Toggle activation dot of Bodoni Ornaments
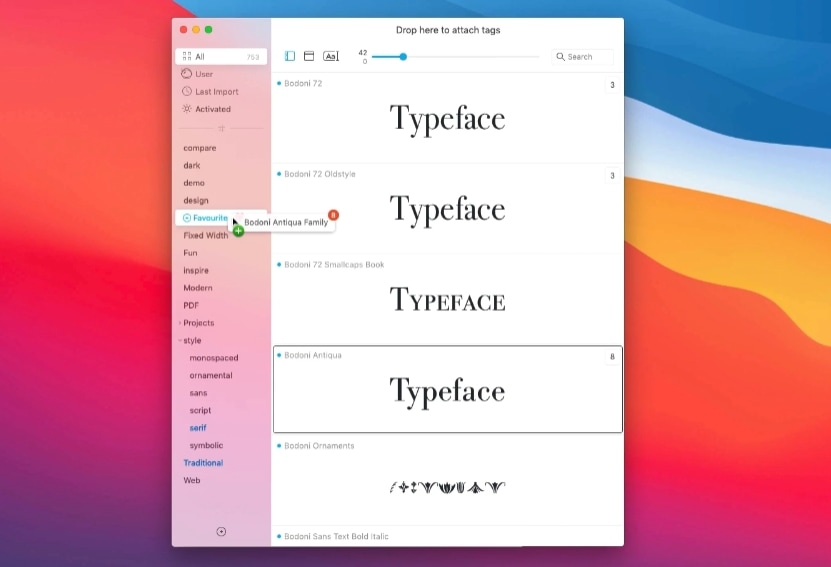This screenshot has width=831, height=567. click(279, 446)
